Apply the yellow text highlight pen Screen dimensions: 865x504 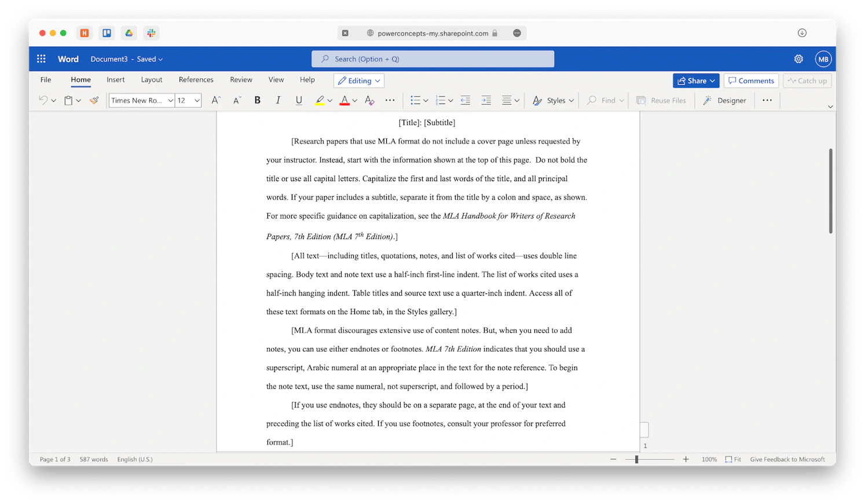coord(320,100)
